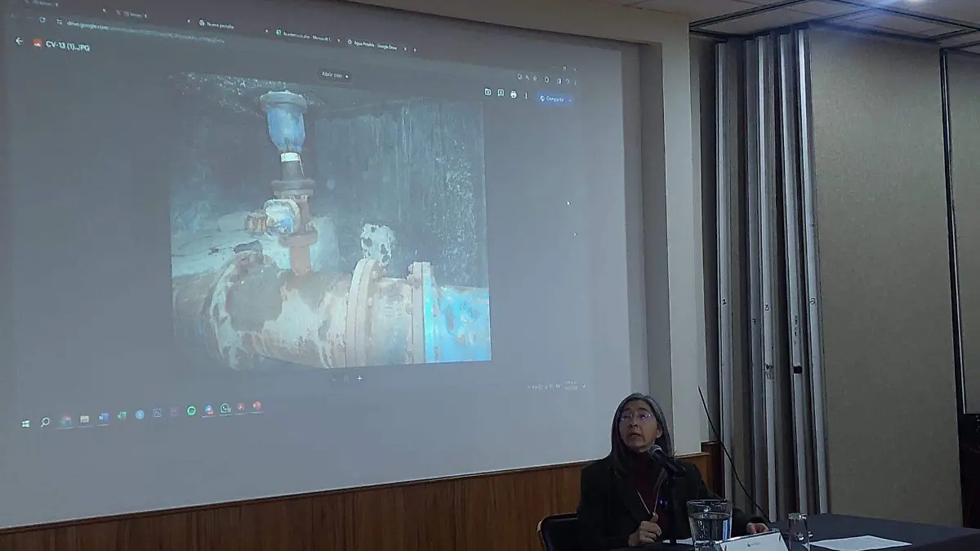Click the add-to-Drive folder icon
This screenshot has height=551, width=980.
pos(488,92)
